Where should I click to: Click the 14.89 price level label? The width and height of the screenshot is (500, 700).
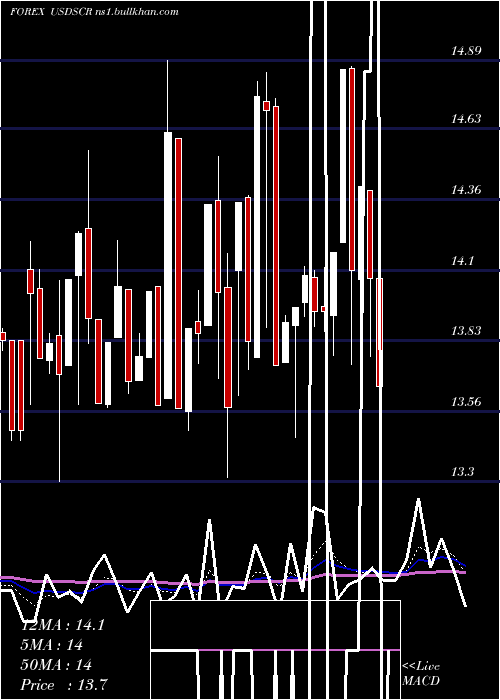466,51
